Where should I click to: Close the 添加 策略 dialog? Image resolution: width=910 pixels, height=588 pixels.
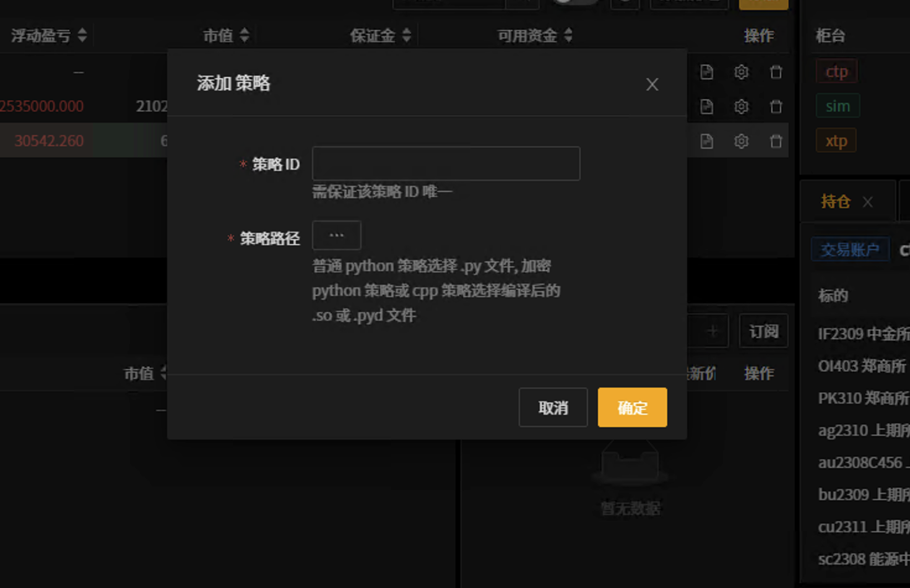pos(652,84)
